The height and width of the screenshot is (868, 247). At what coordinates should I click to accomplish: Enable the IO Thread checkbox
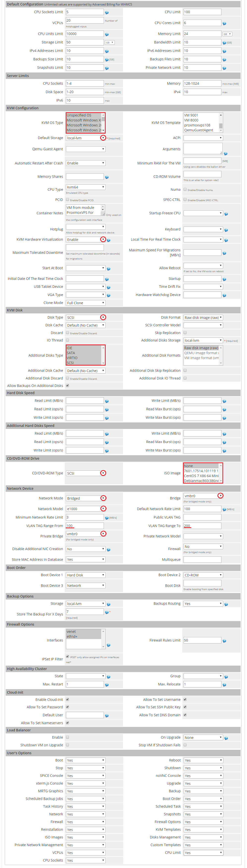pos(68,340)
